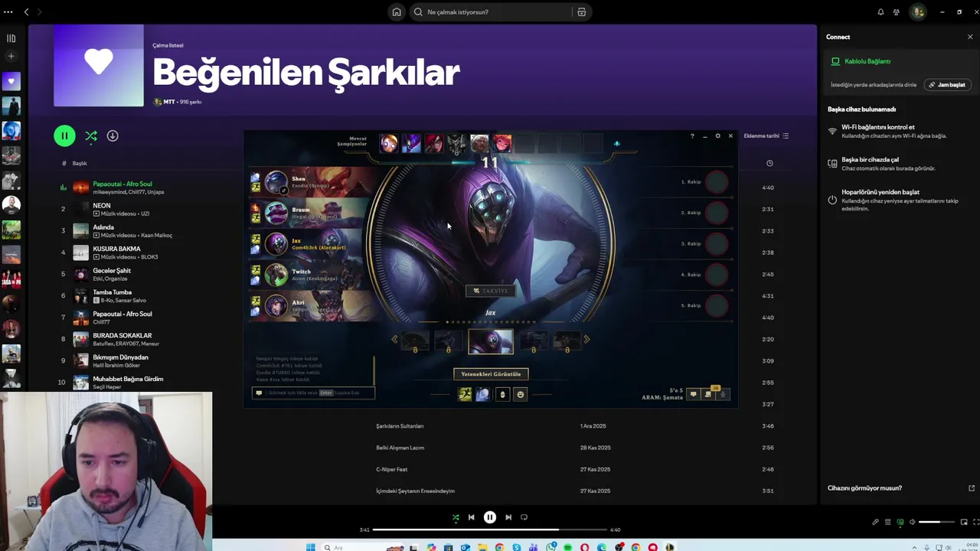
Task: Open Windows Start menu
Action: [310, 547]
